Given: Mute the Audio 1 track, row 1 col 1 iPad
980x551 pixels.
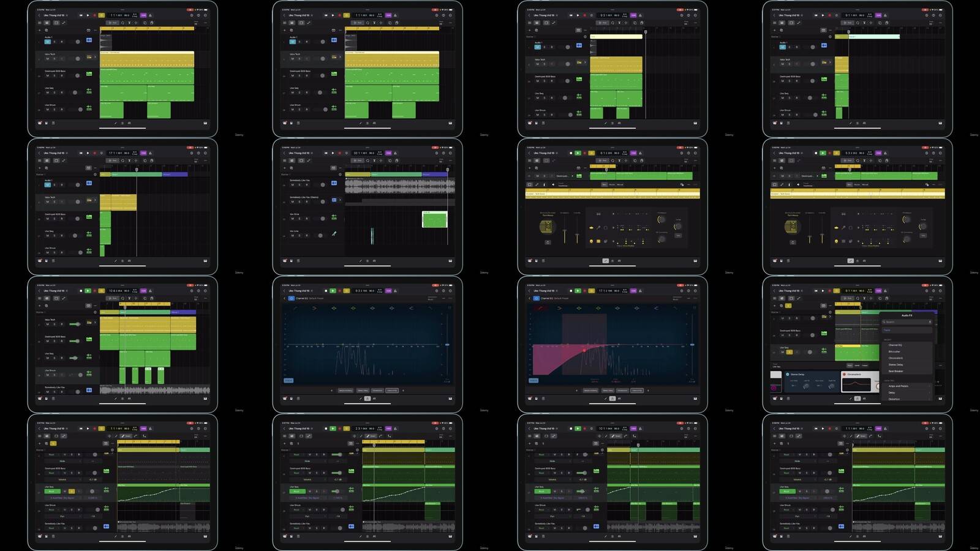Looking at the screenshot, I should click(47, 42).
